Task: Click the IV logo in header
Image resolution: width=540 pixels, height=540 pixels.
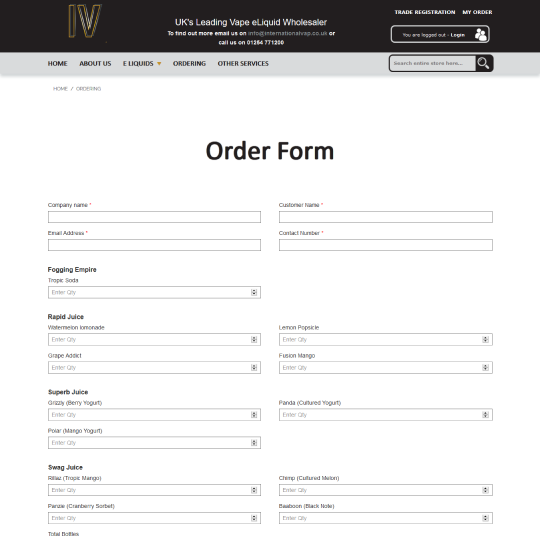Action: click(x=85, y=21)
